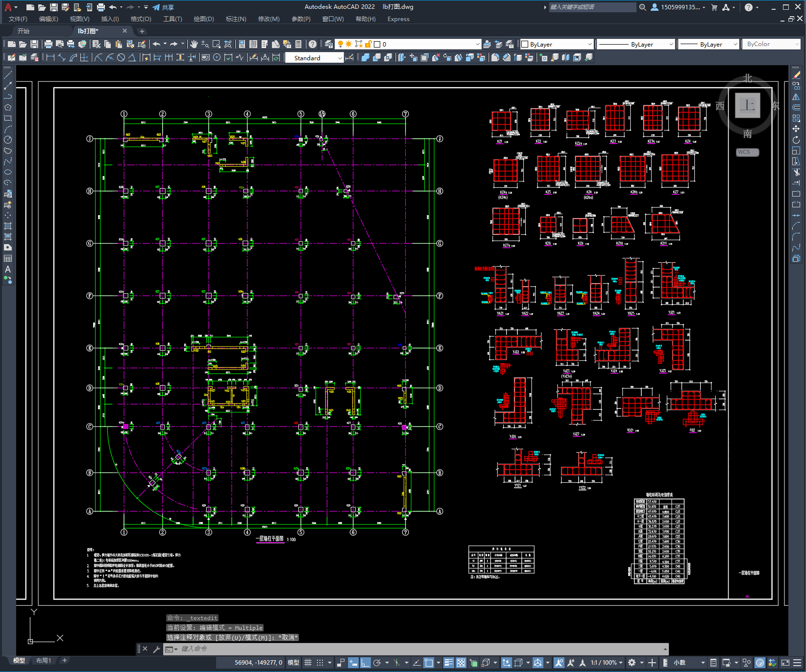Click the Linear dimension tool
Screen dimensions: 806x672
[50, 57]
